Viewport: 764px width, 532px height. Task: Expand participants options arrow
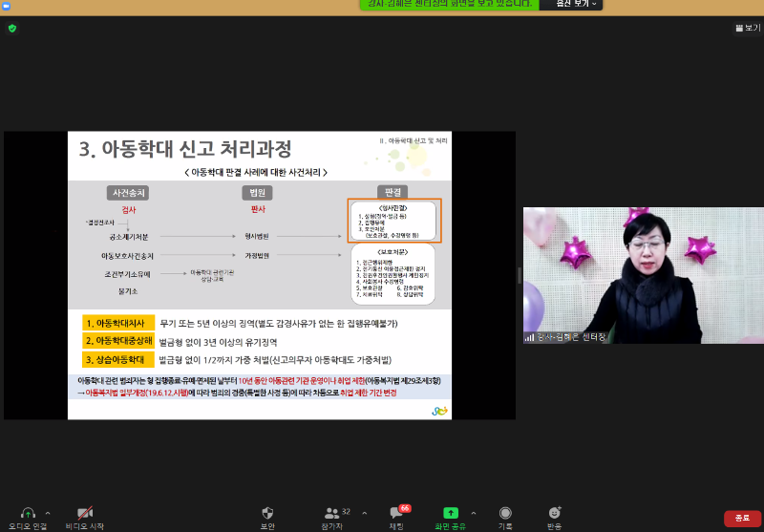click(365, 513)
